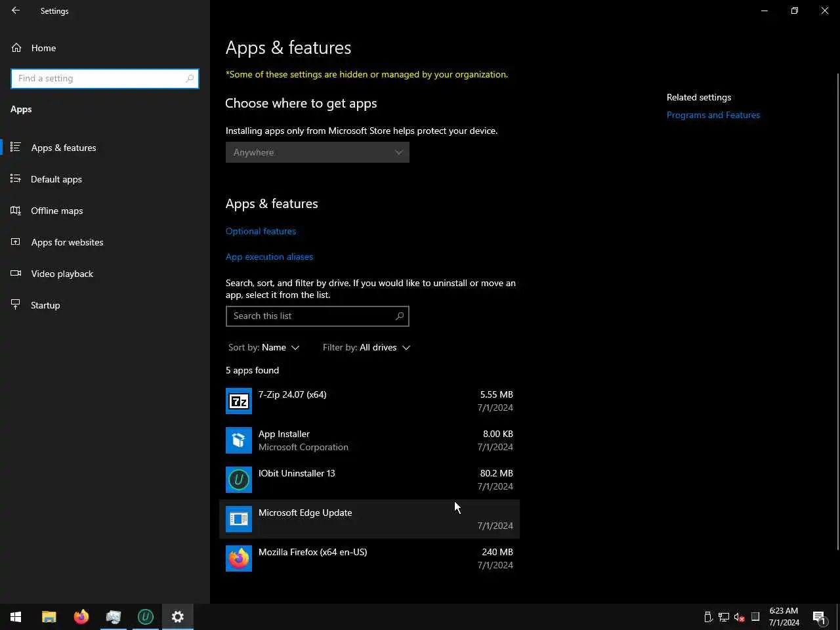Select Apps & features in sidebar
The height and width of the screenshot is (630, 840).
pyautogui.click(x=105, y=148)
